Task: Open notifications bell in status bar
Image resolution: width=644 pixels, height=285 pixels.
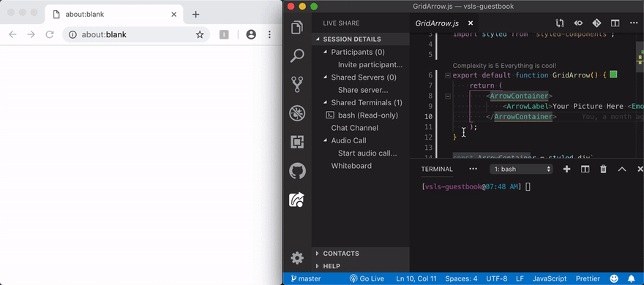Action: point(632,279)
